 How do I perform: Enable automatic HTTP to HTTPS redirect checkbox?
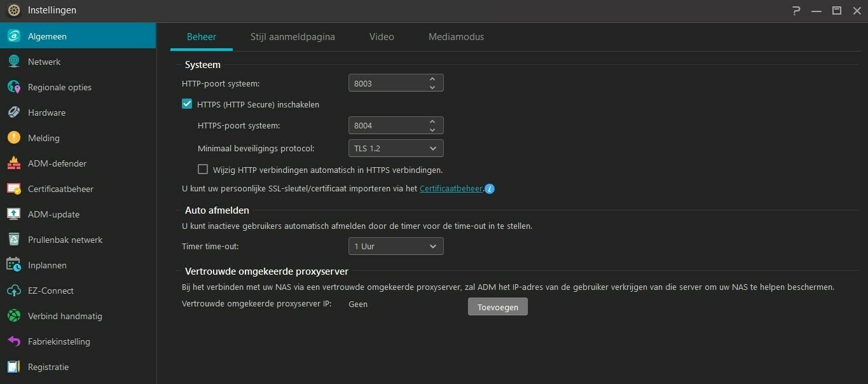coord(203,169)
